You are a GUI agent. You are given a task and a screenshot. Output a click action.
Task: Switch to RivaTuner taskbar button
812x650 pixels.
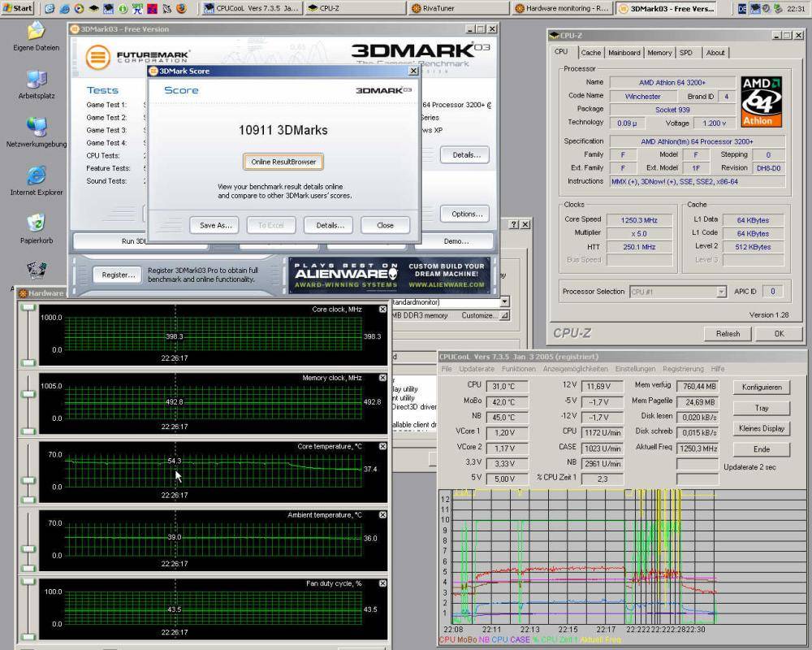click(x=458, y=8)
